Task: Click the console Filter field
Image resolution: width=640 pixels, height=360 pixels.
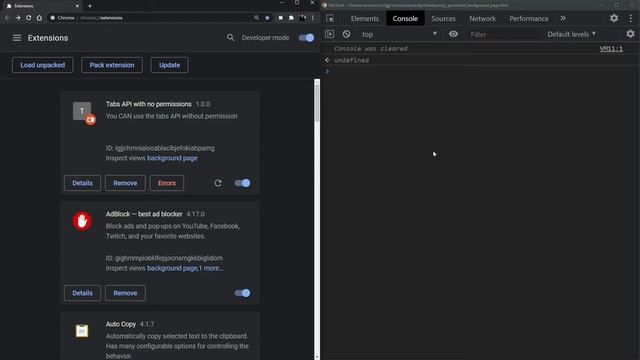Action: coord(503,35)
